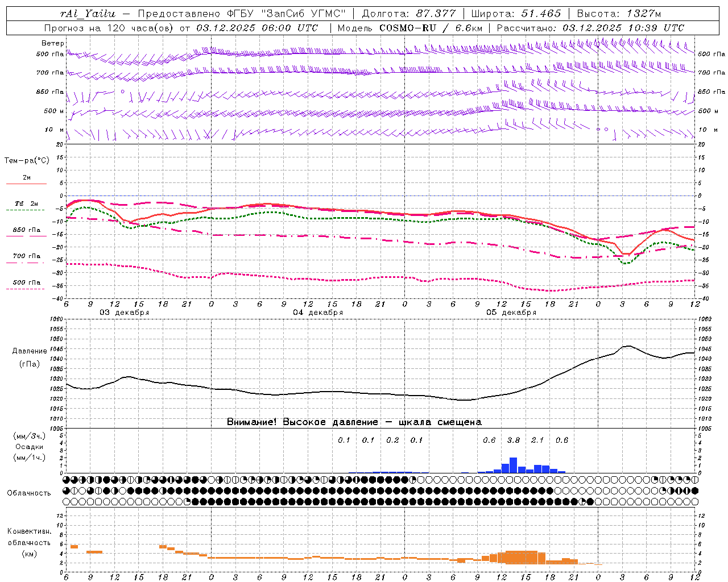
Task: Click the latitude value Широта: 51.465
Action: [x=516, y=14]
